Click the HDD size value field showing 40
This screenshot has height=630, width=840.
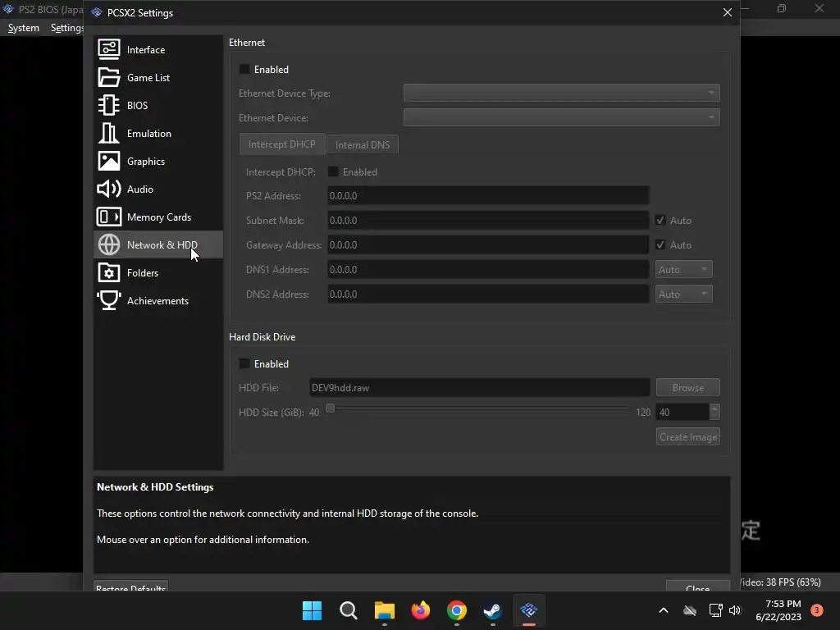(682, 412)
